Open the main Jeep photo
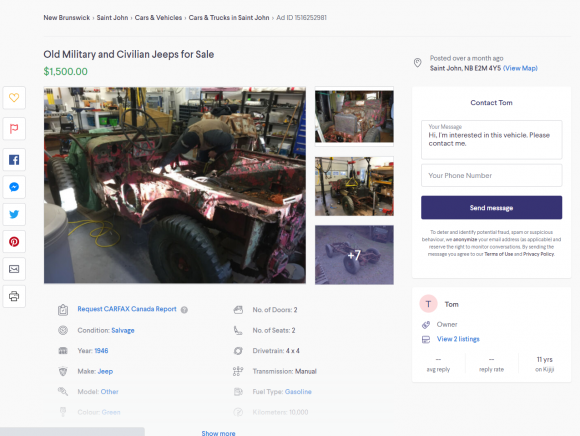Viewport: 580px width, 436px height. point(175,185)
